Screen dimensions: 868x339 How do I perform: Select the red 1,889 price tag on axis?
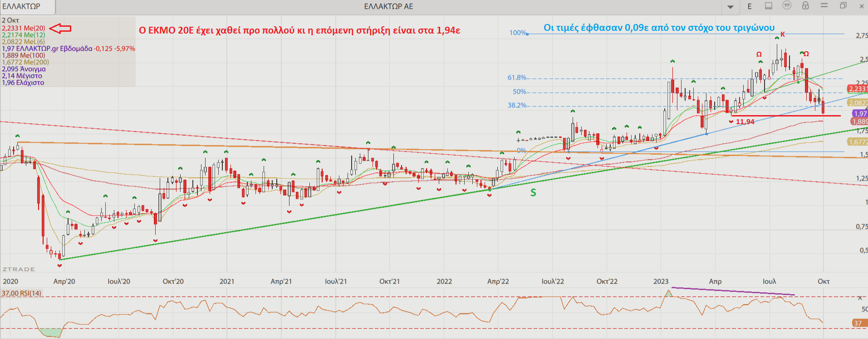coord(859,121)
